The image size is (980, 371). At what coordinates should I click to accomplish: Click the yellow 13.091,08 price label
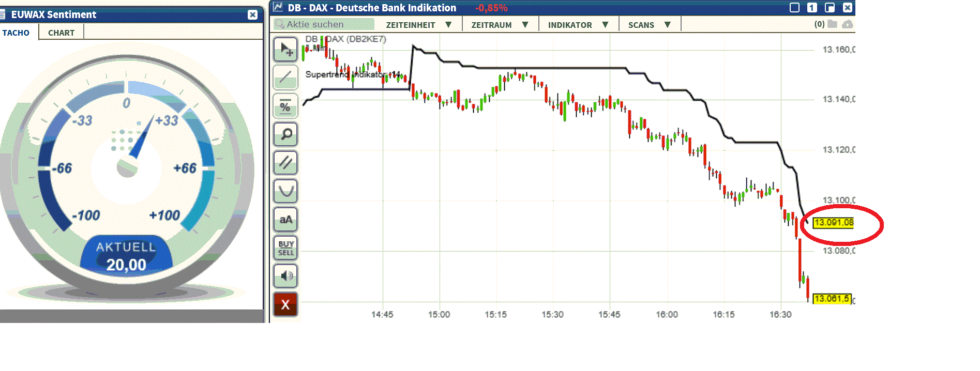click(834, 223)
